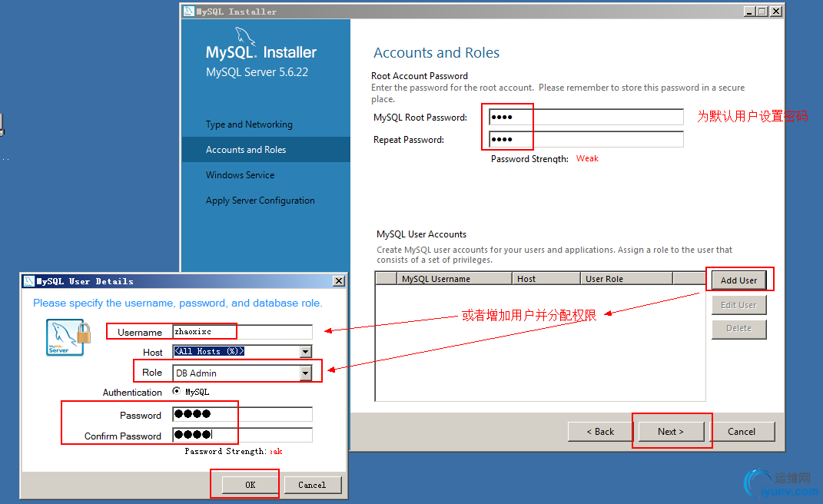The image size is (823, 504).
Task: Click the Next button
Action: tap(671, 432)
